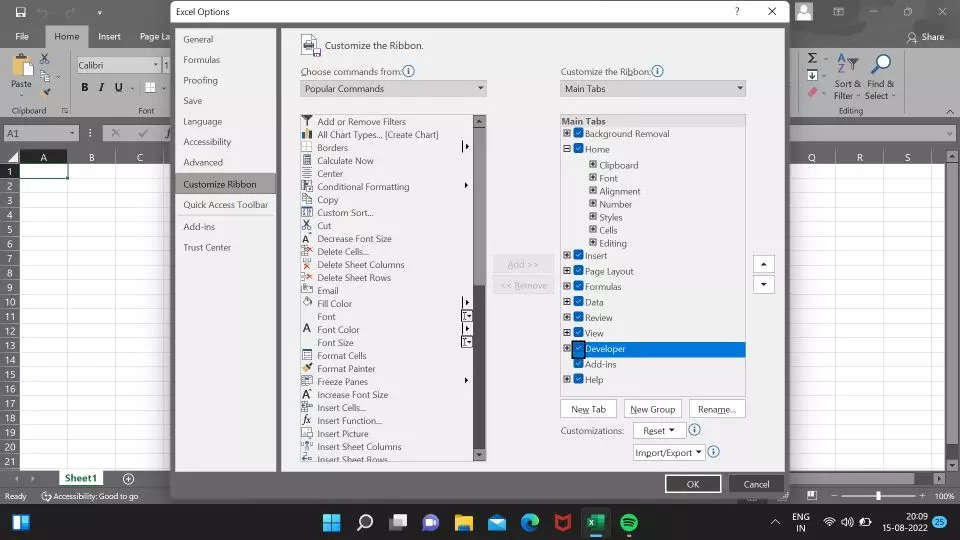960x540 pixels.
Task: Click the Insert Picture command icon
Action: (307, 433)
